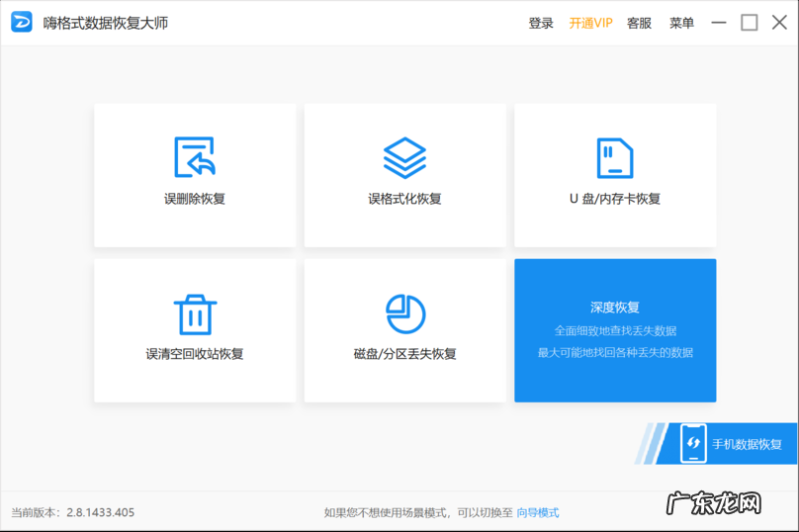
Task: Open 开通VIP in the title bar
Action: [590, 23]
